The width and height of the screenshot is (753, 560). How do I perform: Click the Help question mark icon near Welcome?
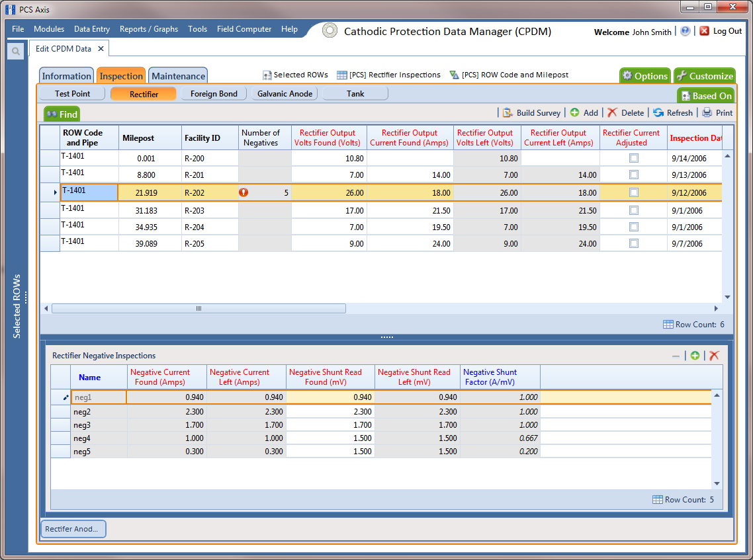tap(686, 30)
